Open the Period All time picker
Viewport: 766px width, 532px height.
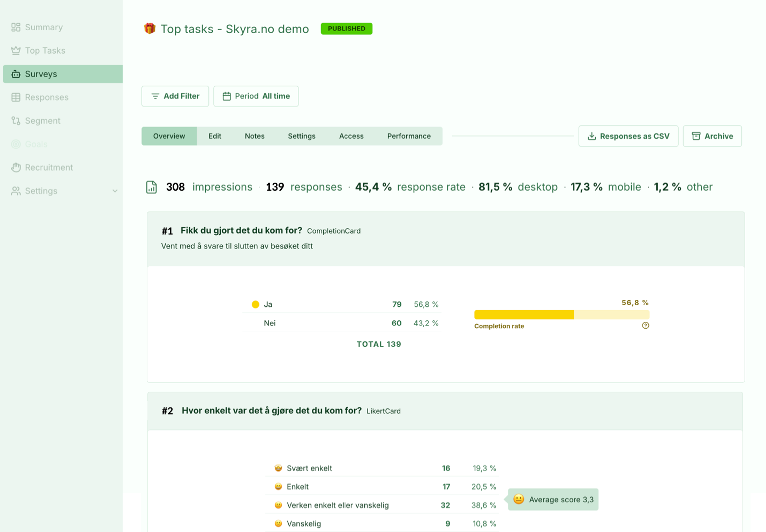[x=256, y=96]
